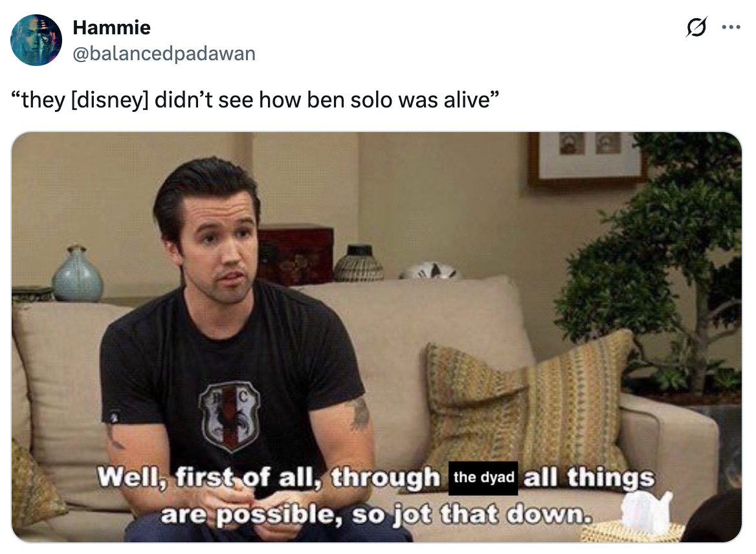Viewport: 756px width, 554px height.
Task: Click the 'Well, first of all' caption line
Action: click(376, 478)
